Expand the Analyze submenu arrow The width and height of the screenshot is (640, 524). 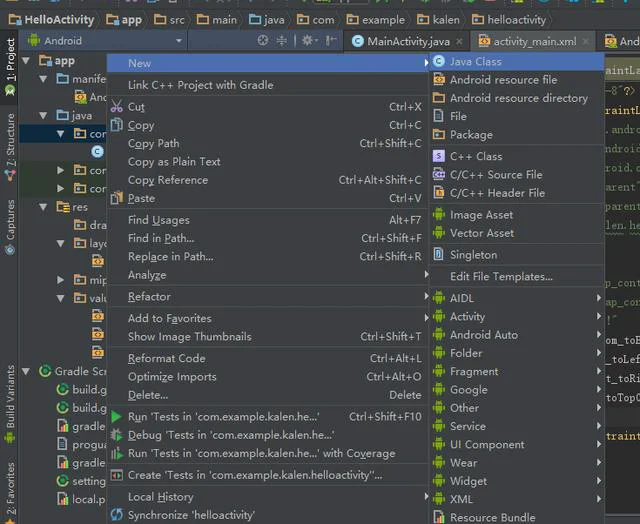pos(426,275)
